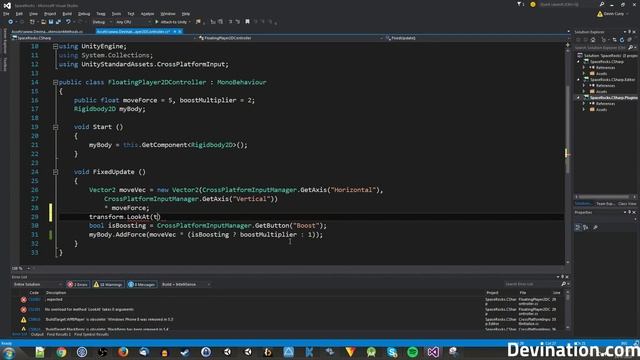Switch to the Output tab

pyautogui.click(x=37, y=335)
